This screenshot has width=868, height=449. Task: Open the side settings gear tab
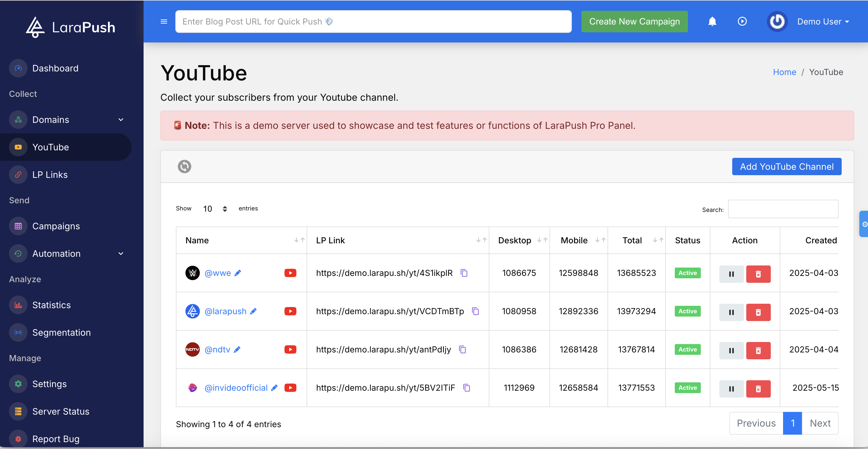[864, 224]
